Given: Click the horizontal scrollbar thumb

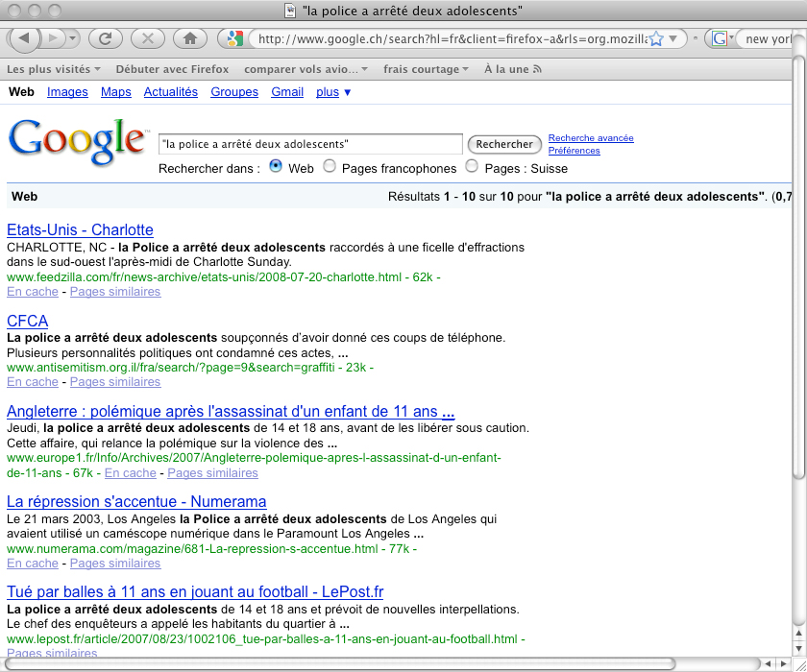Looking at the screenshot, I should tap(340, 663).
